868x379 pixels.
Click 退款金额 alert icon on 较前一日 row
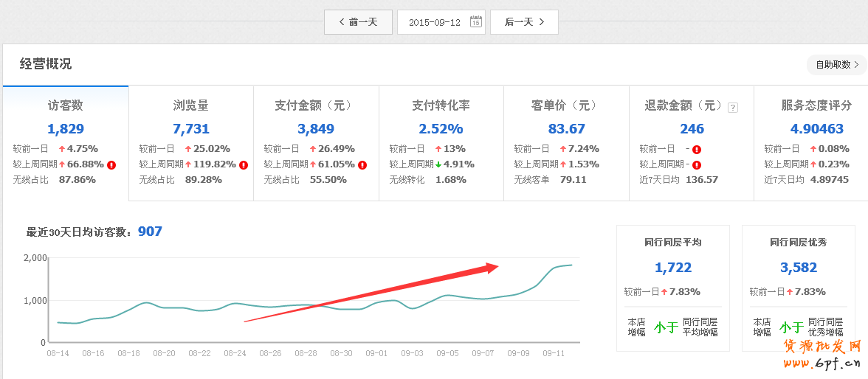coord(697,149)
